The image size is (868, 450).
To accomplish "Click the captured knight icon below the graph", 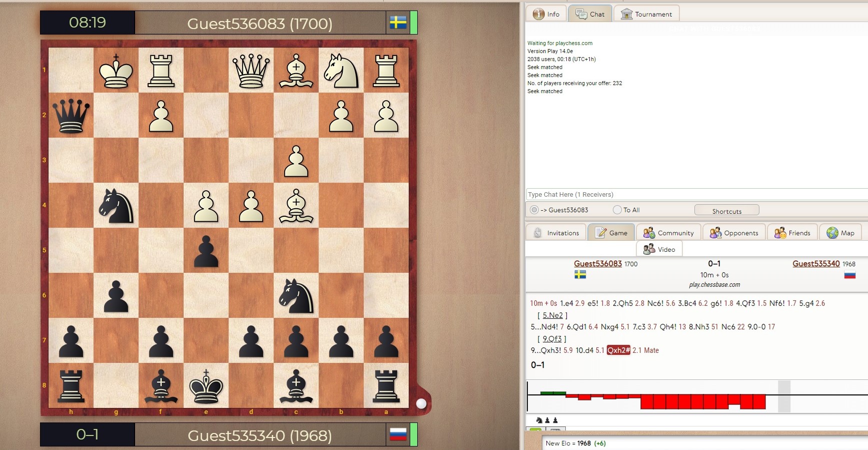I will (x=539, y=420).
